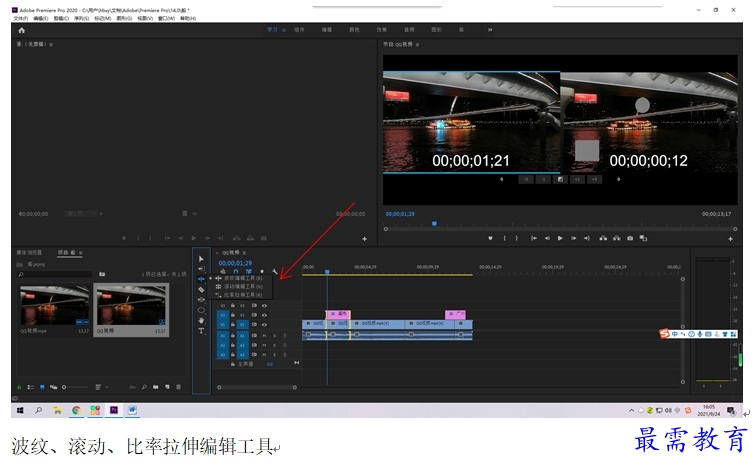Viewport: 756px width, 471px height.
Task: Switch to 学习 workspace tab
Action: 272,30
